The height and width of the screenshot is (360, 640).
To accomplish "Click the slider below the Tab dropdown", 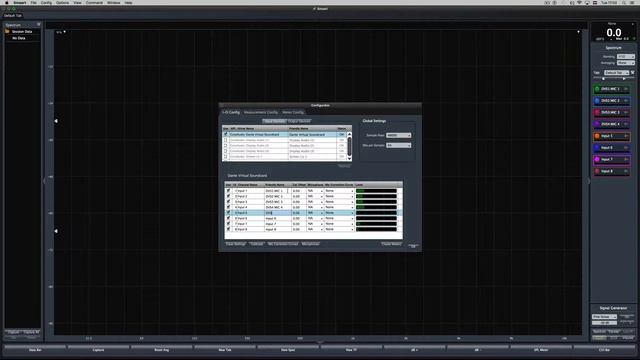I will 613,79.
